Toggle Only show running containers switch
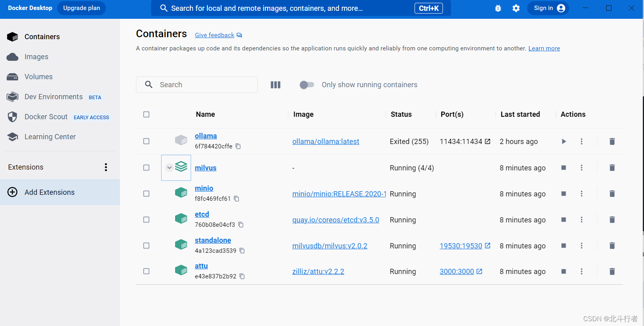644x326 pixels. tap(307, 85)
